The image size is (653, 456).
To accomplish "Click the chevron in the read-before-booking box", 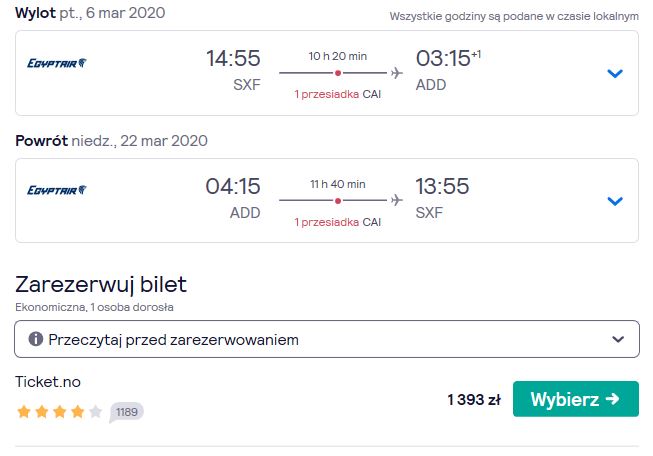I will 618,339.
